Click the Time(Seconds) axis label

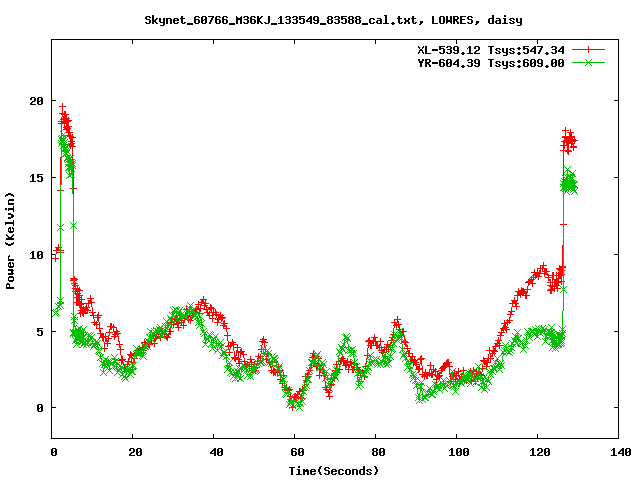pyautogui.click(x=334, y=471)
